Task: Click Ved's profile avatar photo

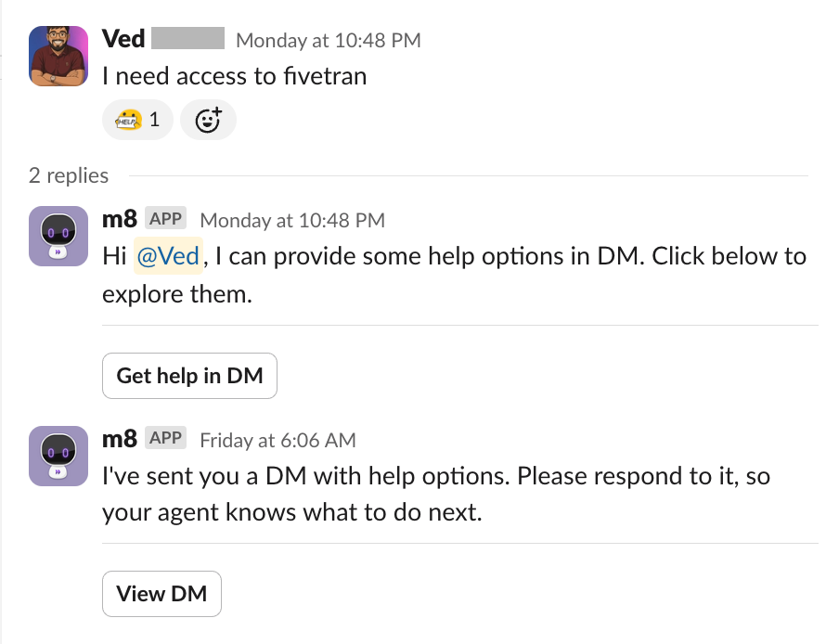Action: tap(58, 57)
